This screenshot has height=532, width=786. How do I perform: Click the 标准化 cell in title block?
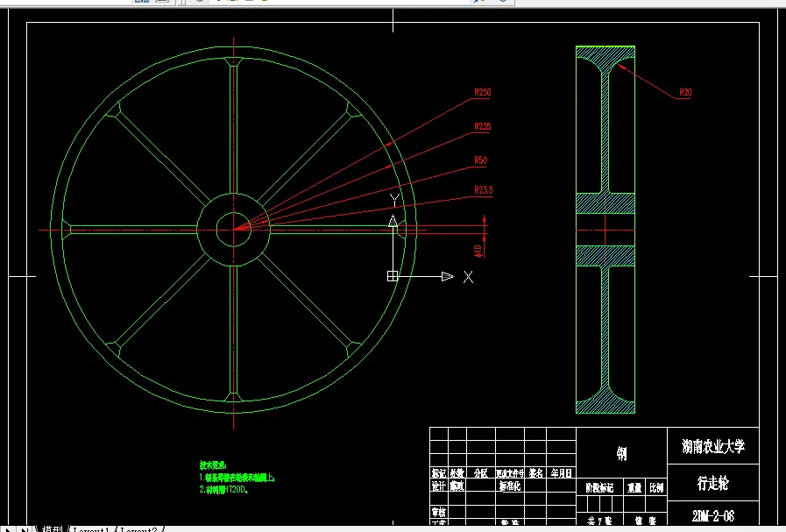(510, 486)
